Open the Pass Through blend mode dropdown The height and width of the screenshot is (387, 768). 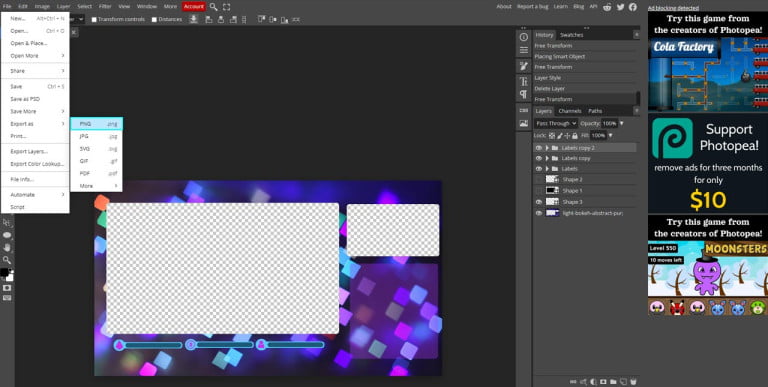[556, 123]
